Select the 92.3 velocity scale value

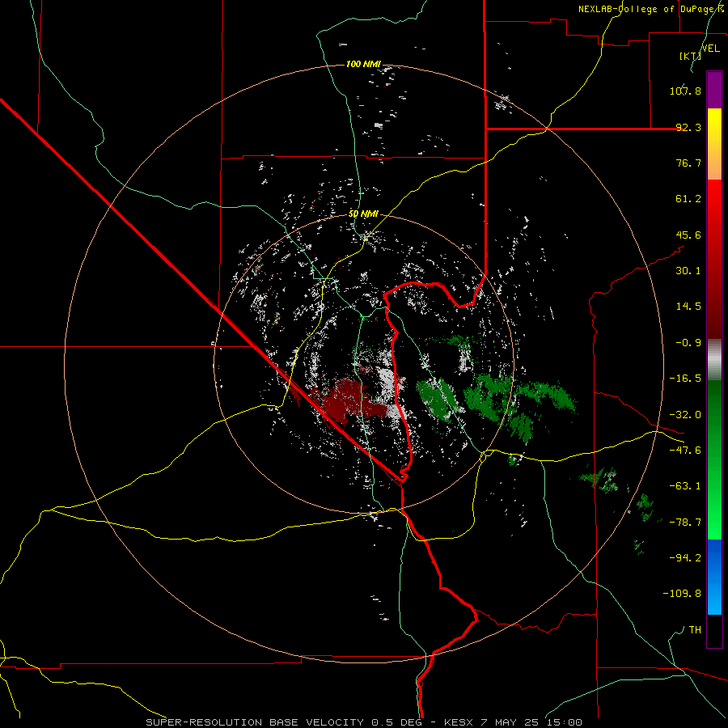tap(688, 127)
